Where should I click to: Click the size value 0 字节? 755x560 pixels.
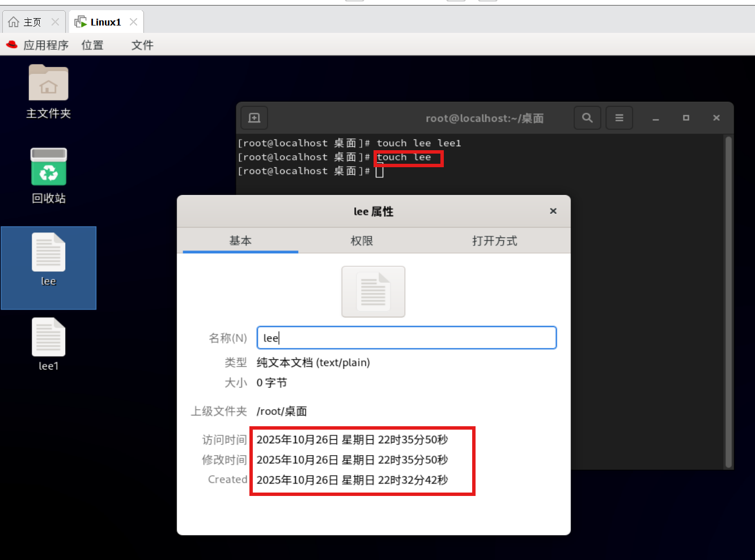tap(272, 383)
